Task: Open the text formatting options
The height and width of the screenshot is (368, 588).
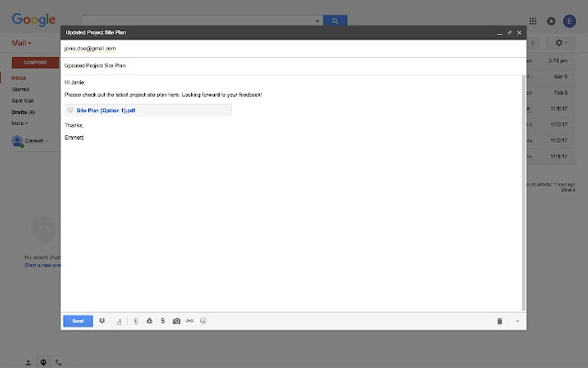Action: (x=119, y=321)
